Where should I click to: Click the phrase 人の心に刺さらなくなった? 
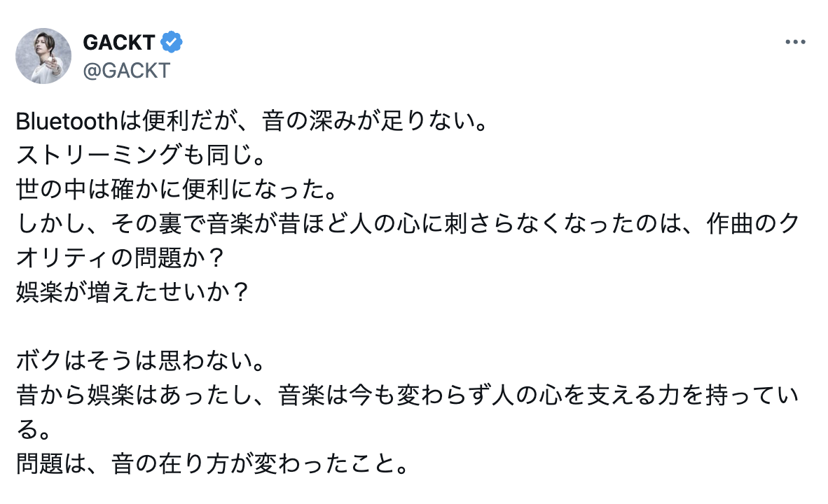pyautogui.click(x=491, y=224)
